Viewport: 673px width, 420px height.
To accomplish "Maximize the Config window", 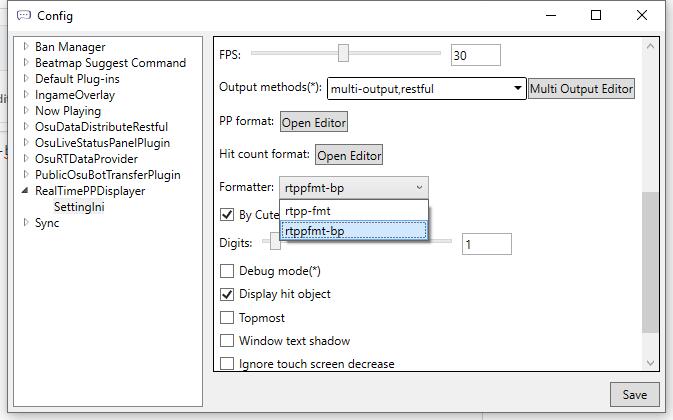I will point(596,15).
